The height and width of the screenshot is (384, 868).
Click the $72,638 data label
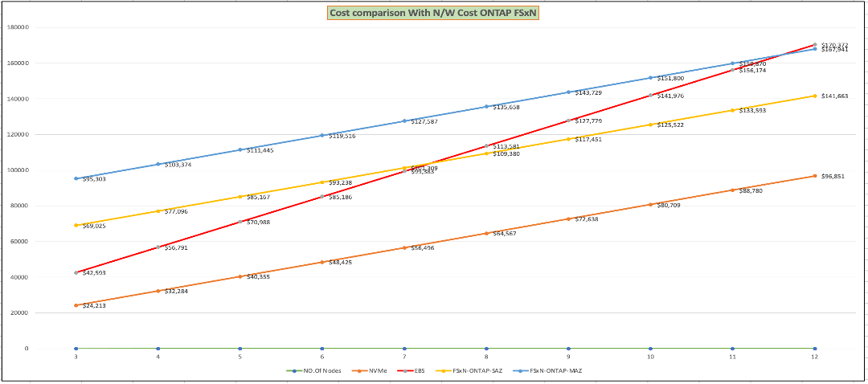pos(586,219)
